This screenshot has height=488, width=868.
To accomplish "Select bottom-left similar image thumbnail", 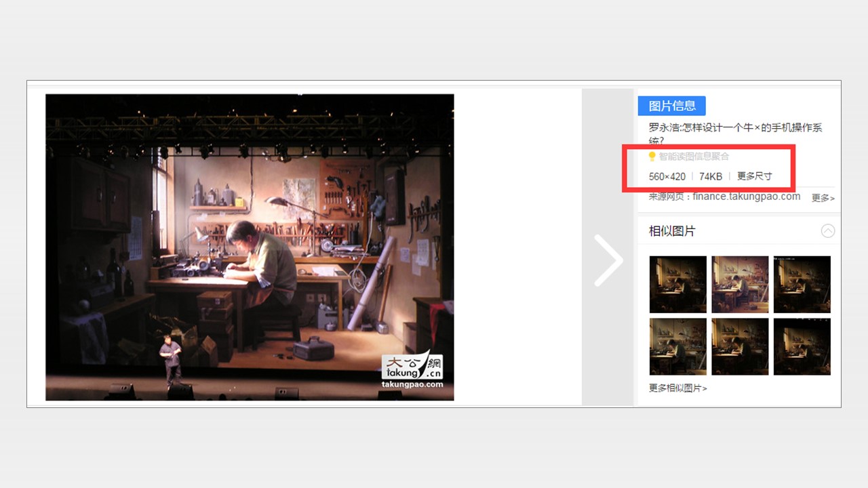I will click(x=677, y=346).
